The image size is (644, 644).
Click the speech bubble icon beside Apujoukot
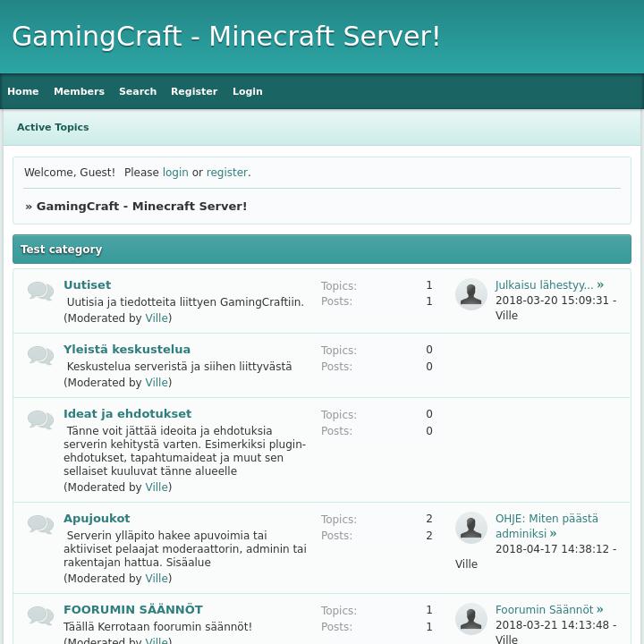point(40,525)
